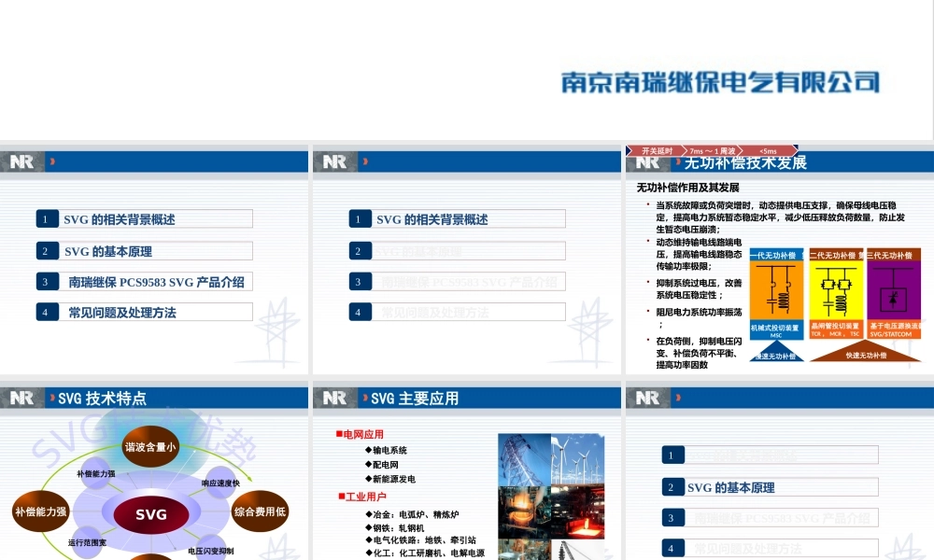Click the central red SVG oval
This screenshot has width=934, height=560.
[151, 515]
